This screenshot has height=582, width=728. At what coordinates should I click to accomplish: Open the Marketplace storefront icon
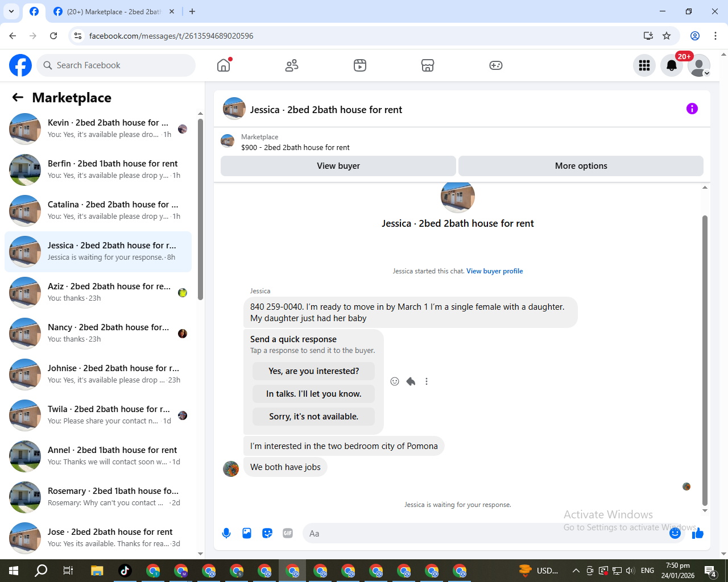pos(428,65)
